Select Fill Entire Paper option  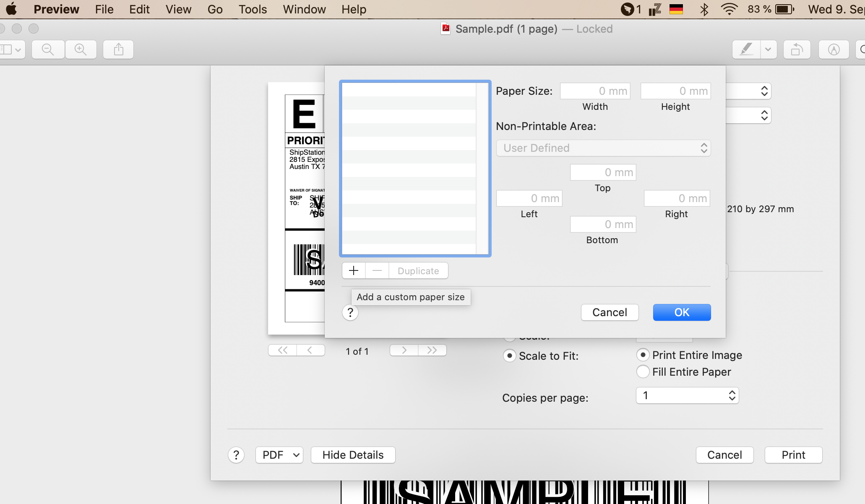[643, 372]
